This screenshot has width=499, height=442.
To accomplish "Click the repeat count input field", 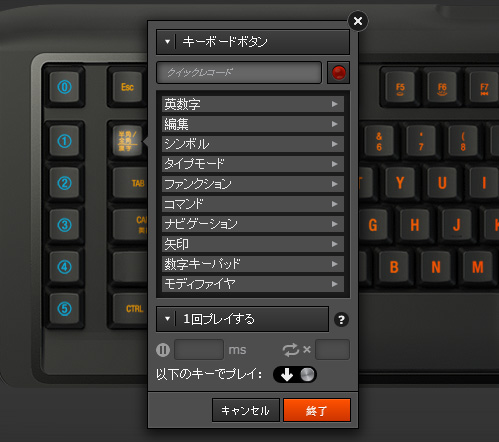I will pos(332,350).
